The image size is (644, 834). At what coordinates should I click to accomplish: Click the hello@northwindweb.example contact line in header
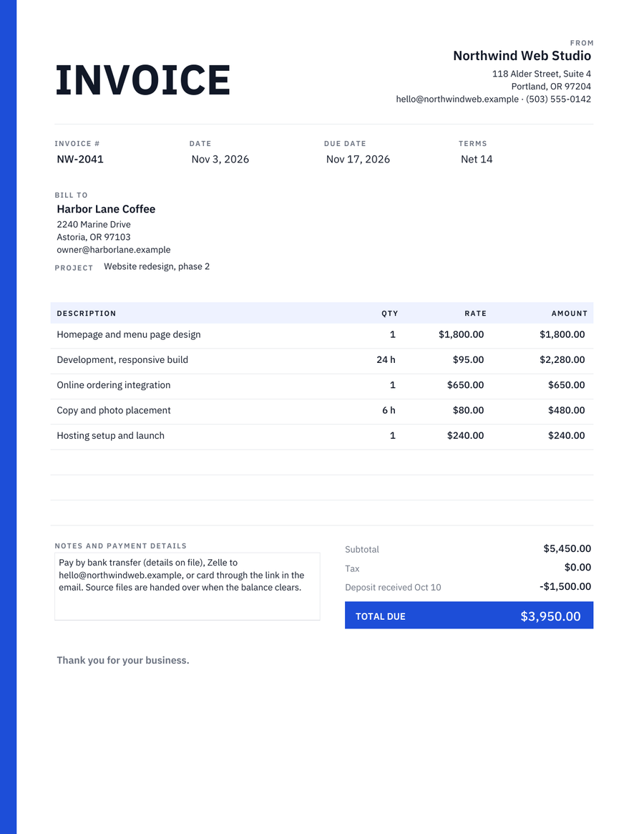pyautogui.click(x=494, y=99)
